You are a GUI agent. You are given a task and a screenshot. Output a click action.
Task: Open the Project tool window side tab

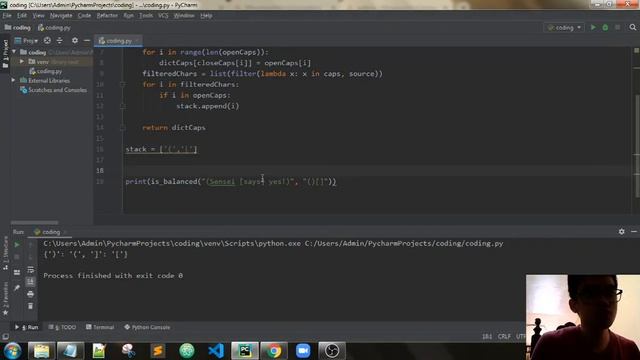click(5, 53)
